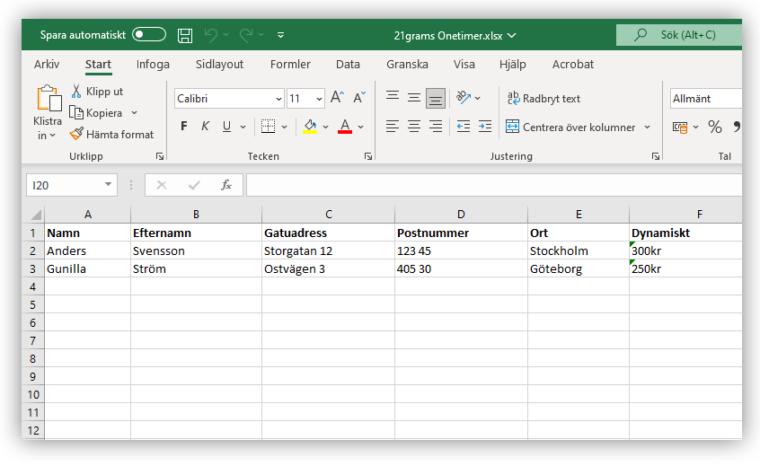Click Top Align icon
Image resolution: width=760 pixels, height=466 pixels.
click(393, 96)
